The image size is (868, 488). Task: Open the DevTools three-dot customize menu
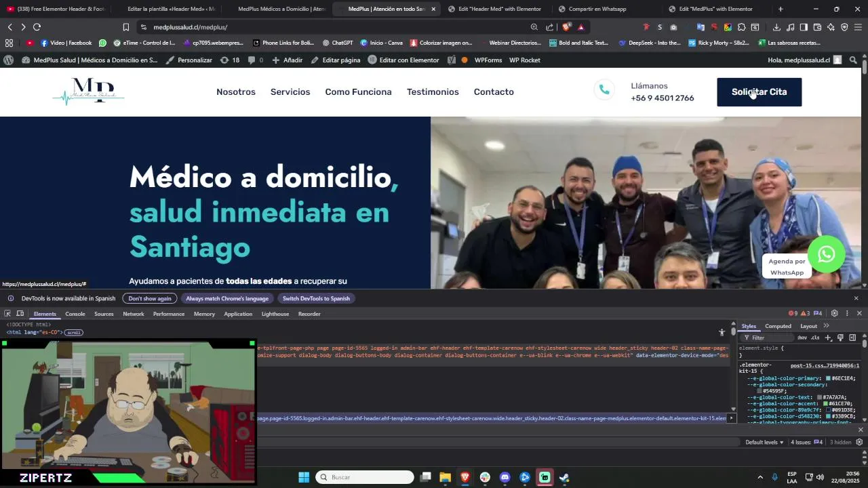(847, 313)
